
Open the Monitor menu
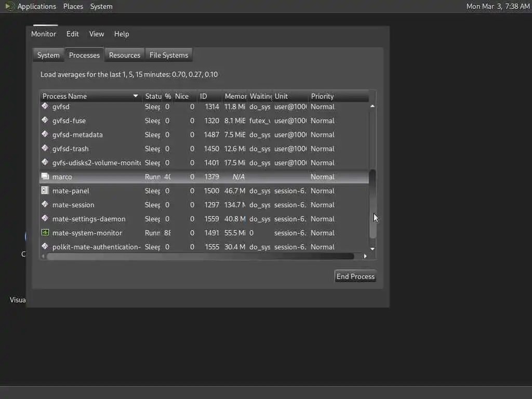click(x=44, y=34)
